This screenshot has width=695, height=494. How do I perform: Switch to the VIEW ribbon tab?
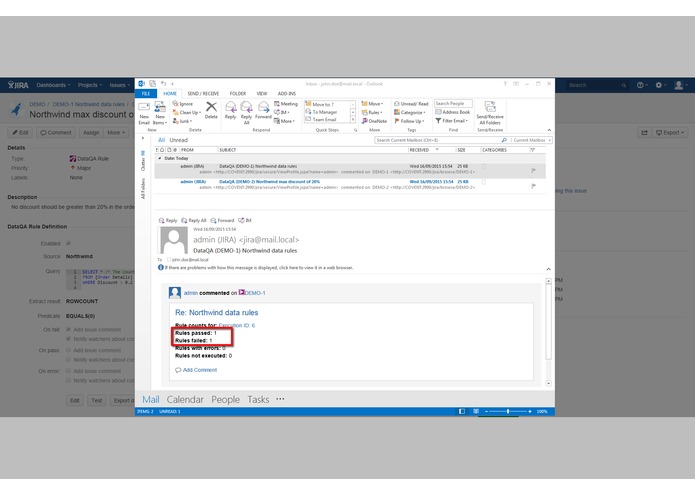262,93
